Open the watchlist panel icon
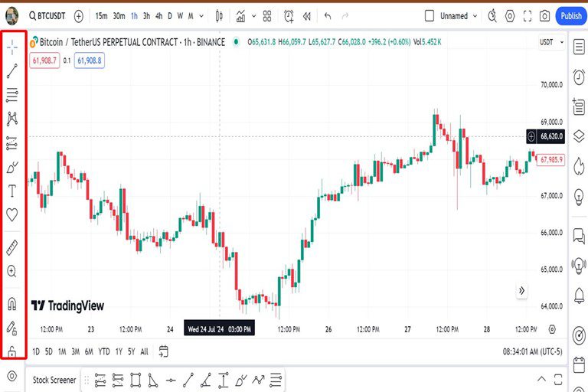The height and width of the screenshot is (392, 588). tap(579, 47)
